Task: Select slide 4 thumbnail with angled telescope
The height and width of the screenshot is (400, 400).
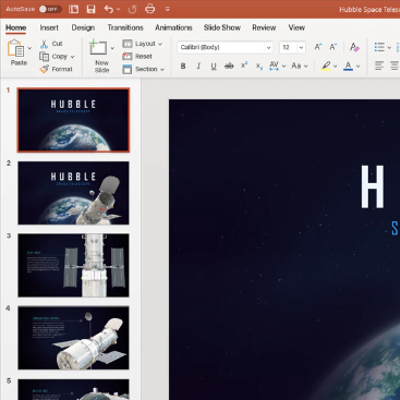Action: click(x=73, y=338)
